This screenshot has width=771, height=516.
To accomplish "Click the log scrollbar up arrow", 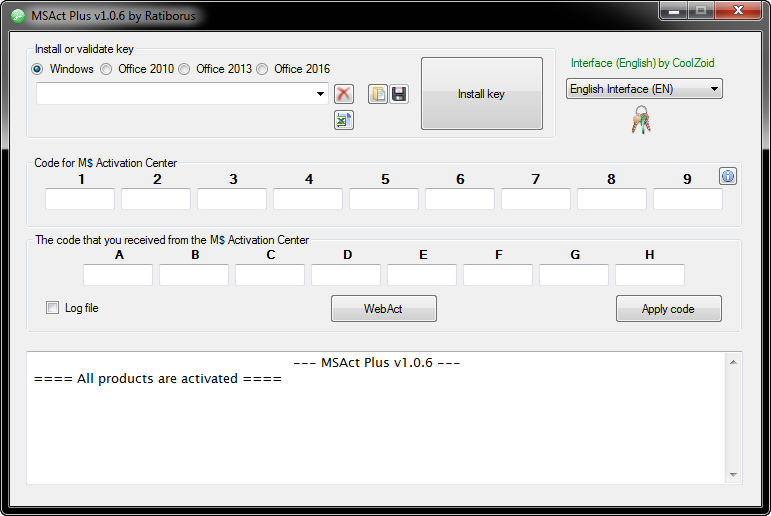I will 733,362.
